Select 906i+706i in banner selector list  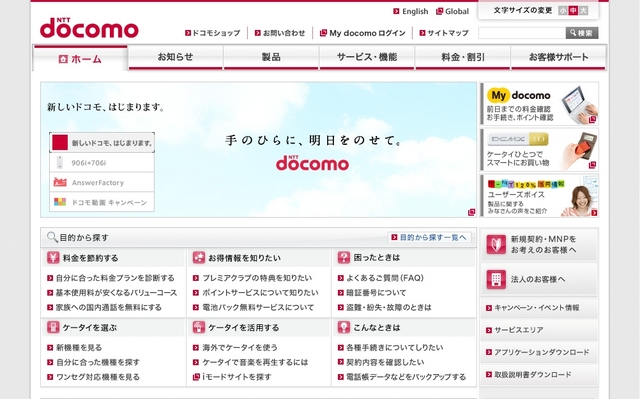pos(102,163)
